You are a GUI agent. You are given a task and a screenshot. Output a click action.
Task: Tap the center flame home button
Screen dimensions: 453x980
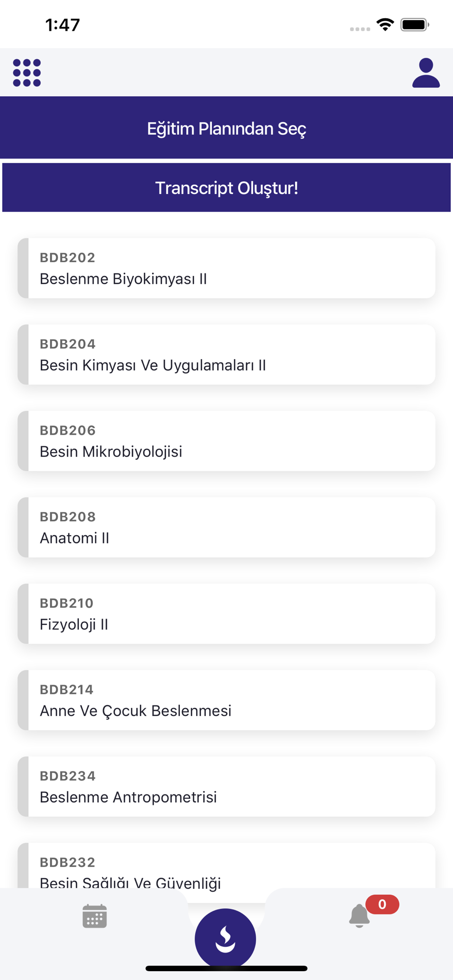coord(226,938)
